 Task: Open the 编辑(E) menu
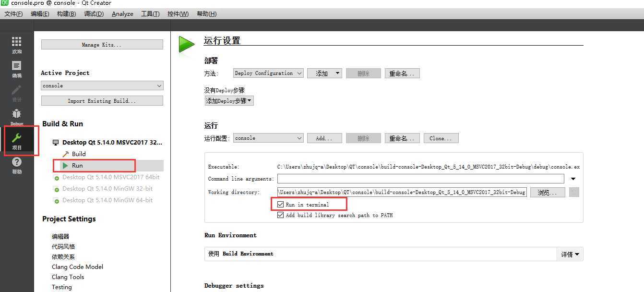point(40,13)
